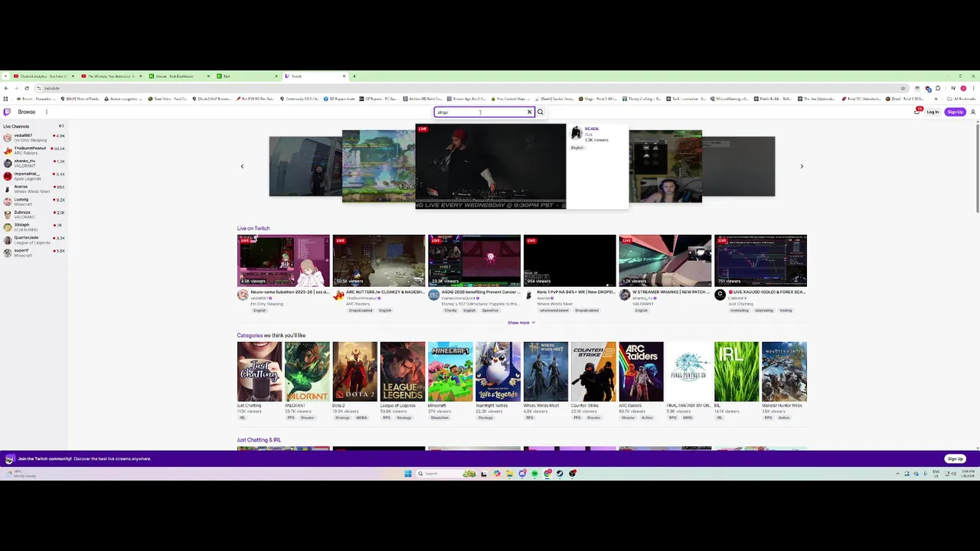980x551 pixels.
Task: Click the magnifier search button
Action: (x=540, y=112)
